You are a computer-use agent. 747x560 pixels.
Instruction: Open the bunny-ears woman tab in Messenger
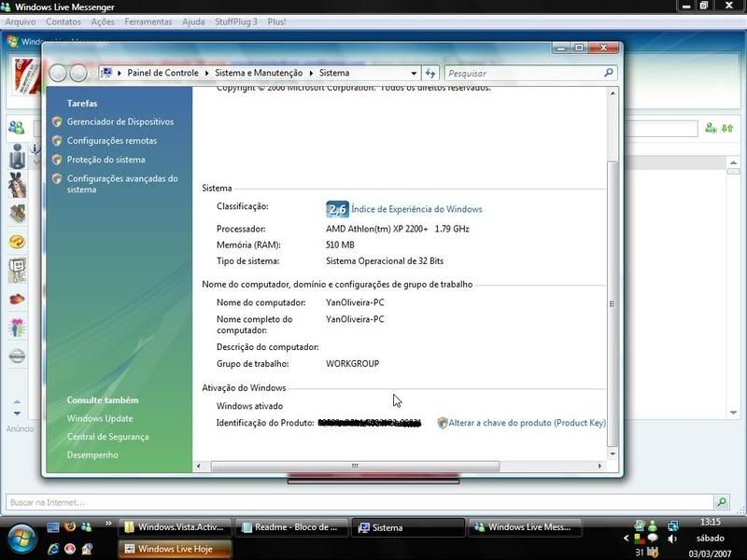17,185
